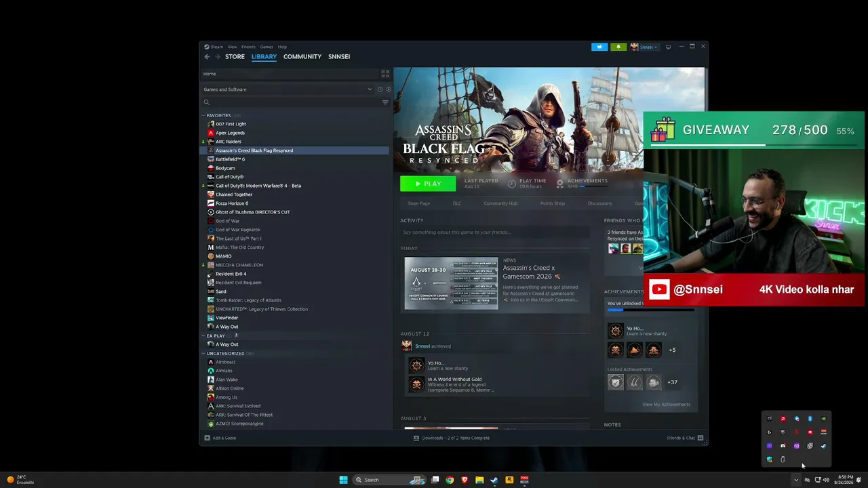This screenshot has width=868, height=488.
Task: Open the Steam icon on the taskbar
Action: point(494,480)
